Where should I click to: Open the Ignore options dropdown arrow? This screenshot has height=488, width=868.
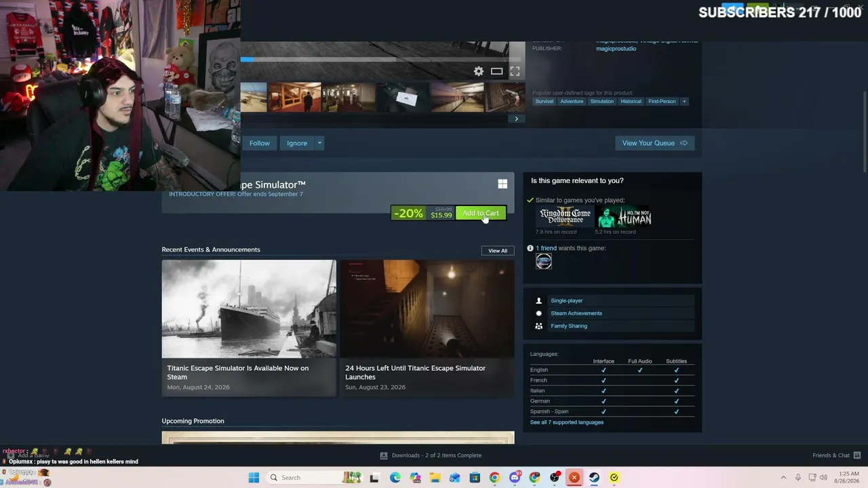319,143
